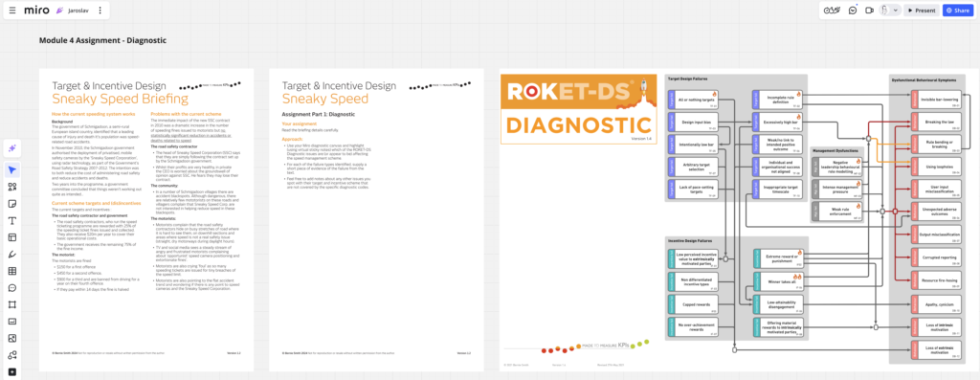Open the image upload tool

[11, 339]
